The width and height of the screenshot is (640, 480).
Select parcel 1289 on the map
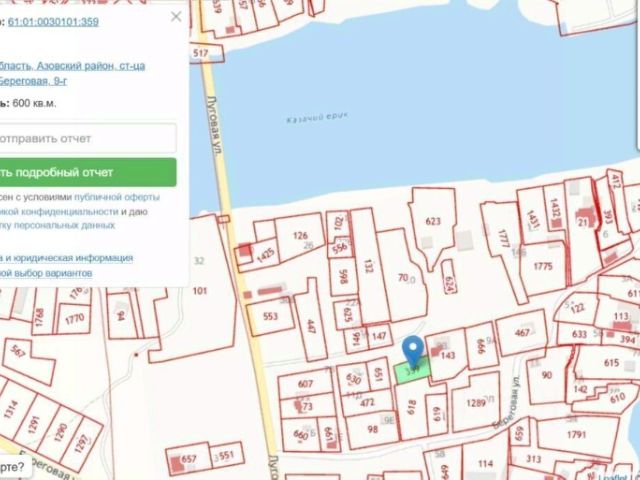point(476,403)
